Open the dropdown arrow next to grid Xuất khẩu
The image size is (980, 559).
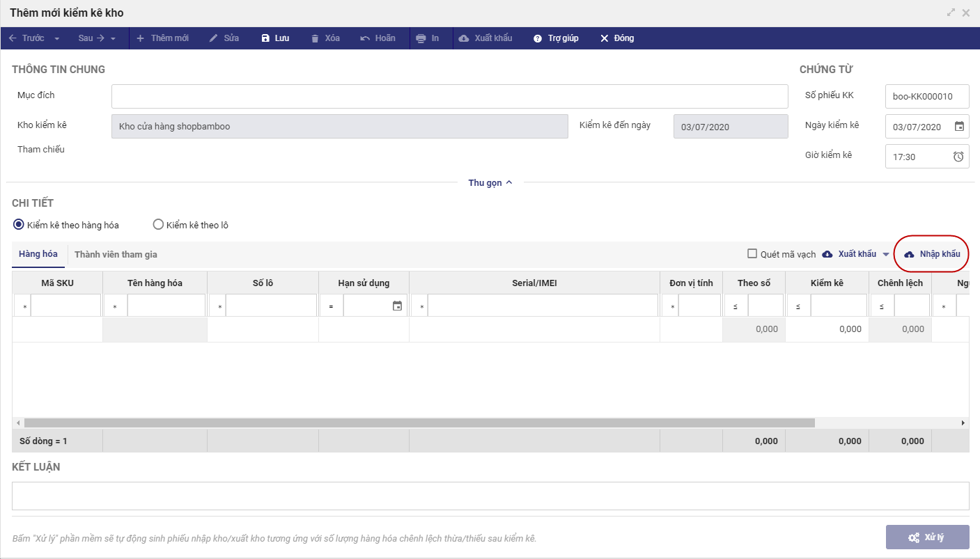pos(886,255)
